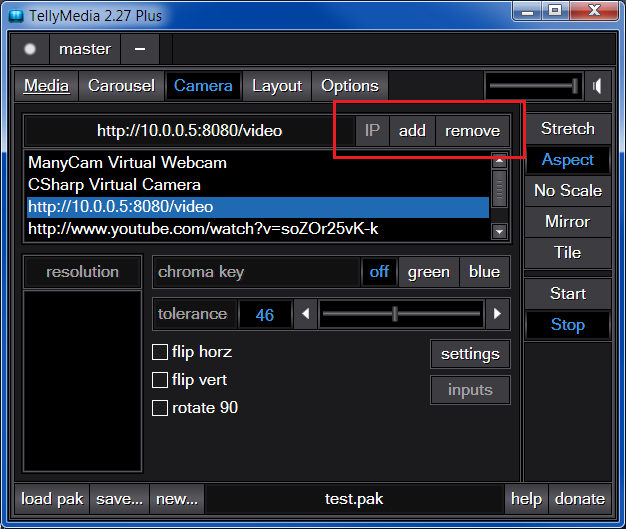
Task: Click the minus button next to master
Action: point(139,49)
